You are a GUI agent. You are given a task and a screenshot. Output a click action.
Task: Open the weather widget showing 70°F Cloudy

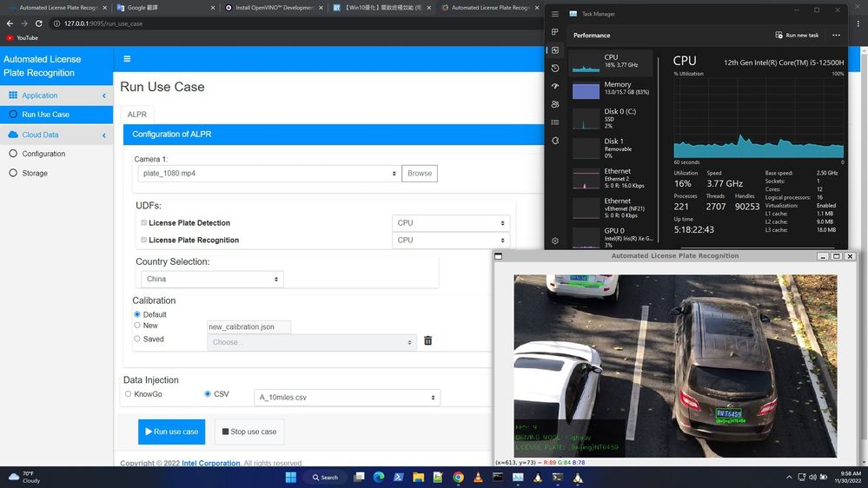point(24,477)
